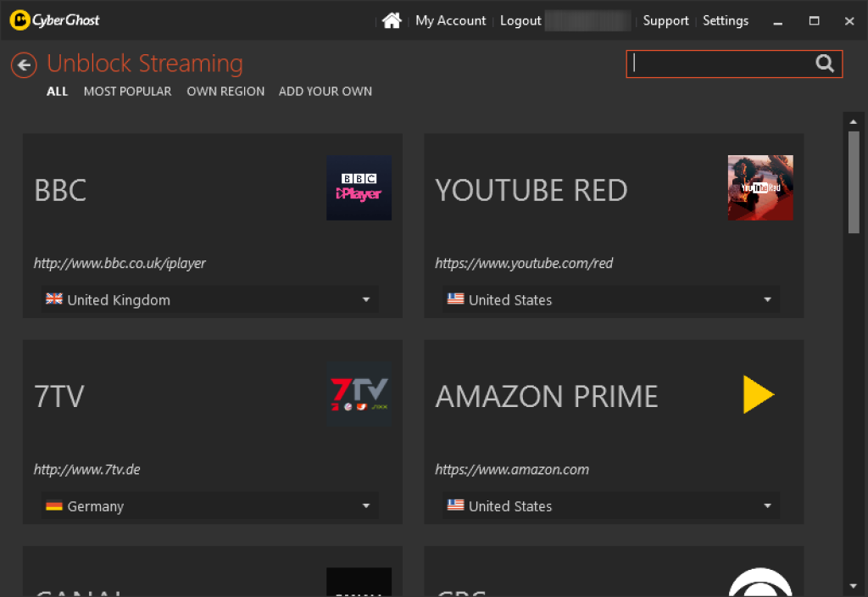The height and width of the screenshot is (597, 868).
Task: Click the CyberGhost logo icon
Action: (20, 20)
